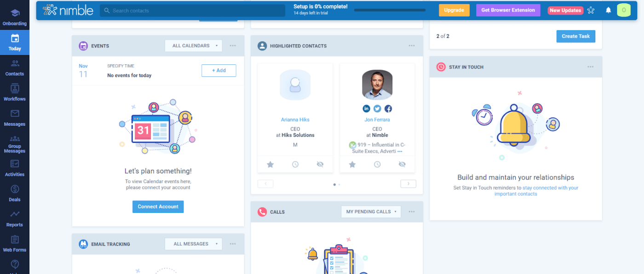Follow the stay connected with important contacts link
The height and width of the screenshot is (274, 644).
(536, 191)
